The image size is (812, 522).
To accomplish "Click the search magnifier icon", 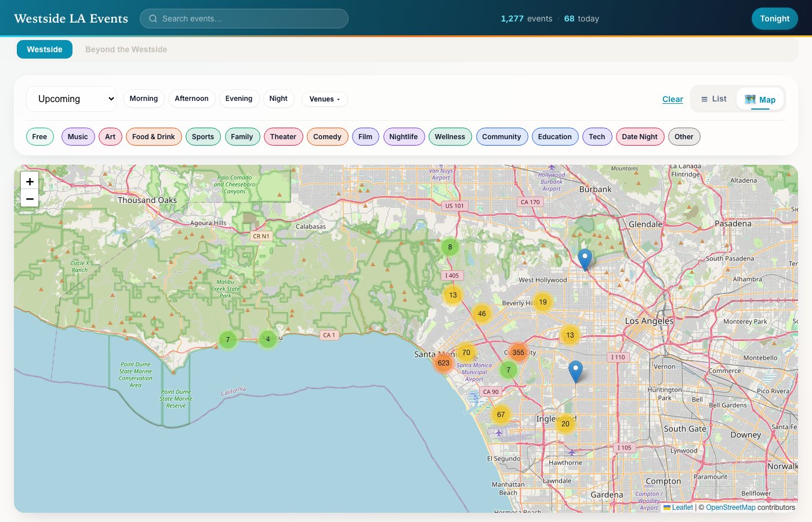I will pos(153,19).
